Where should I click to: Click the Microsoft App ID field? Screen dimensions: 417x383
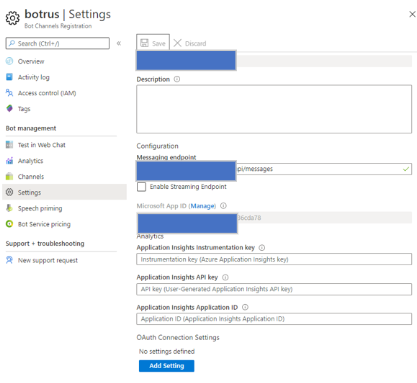pos(274,218)
